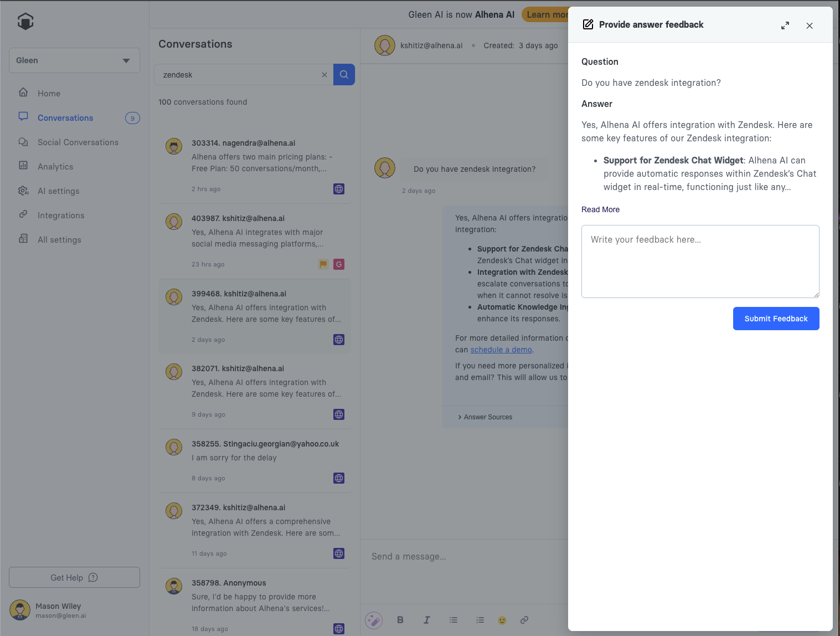Viewport: 840px width, 636px height.
Task: Clear the zendesk search text
Action: pyautogui.click(x=324, y=75)
